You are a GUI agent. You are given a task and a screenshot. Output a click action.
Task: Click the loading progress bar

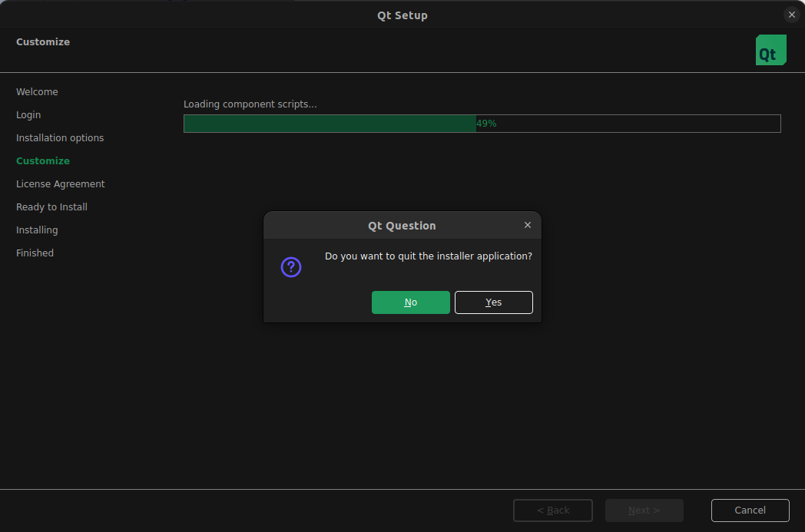coord(482,124)
